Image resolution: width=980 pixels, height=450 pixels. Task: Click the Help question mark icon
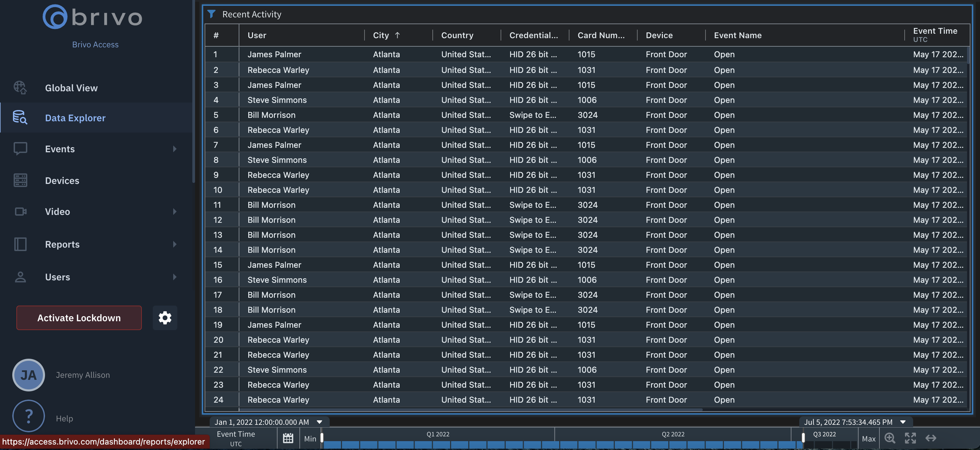(29, 416)
